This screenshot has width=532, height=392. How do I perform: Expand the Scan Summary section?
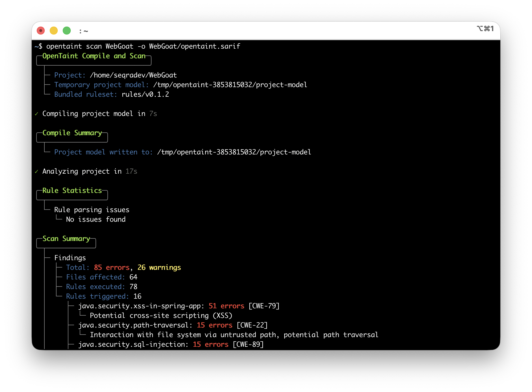click(x=66, y=238)
